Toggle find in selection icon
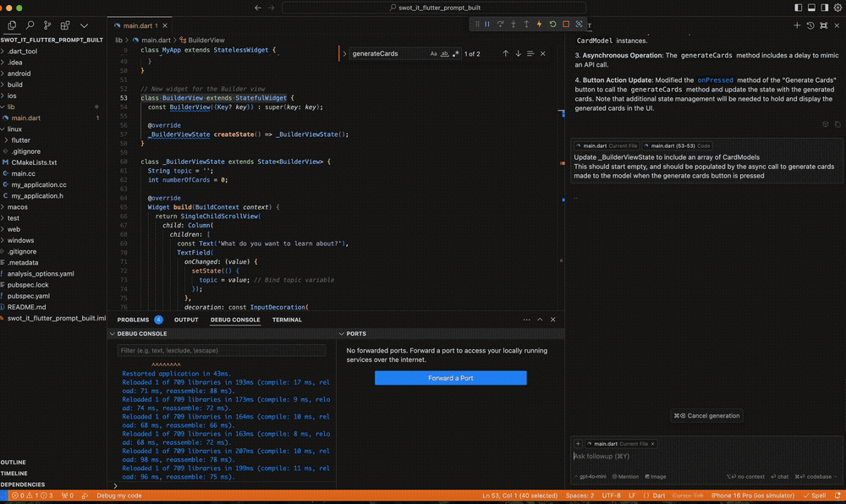 tap(530, 53)
